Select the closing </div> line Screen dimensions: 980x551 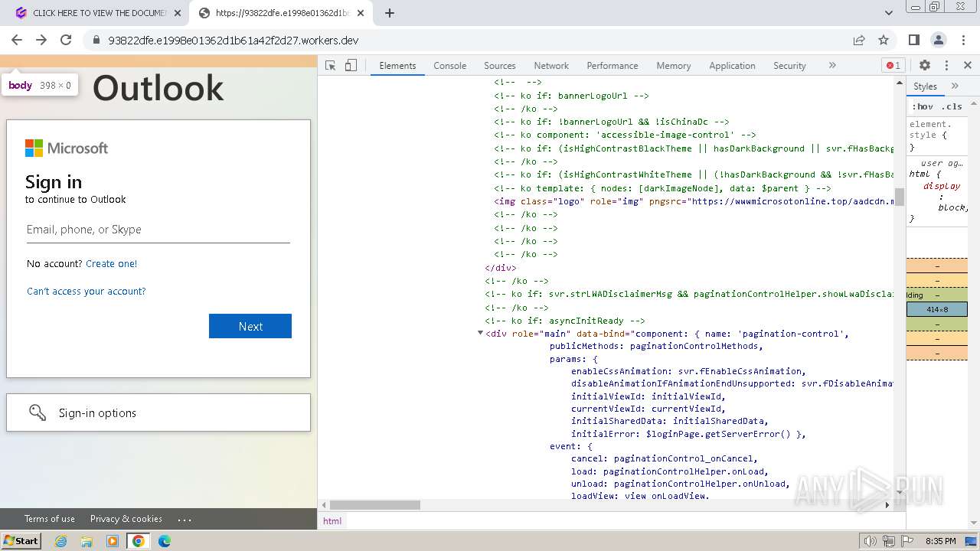(x=501, y=268)
